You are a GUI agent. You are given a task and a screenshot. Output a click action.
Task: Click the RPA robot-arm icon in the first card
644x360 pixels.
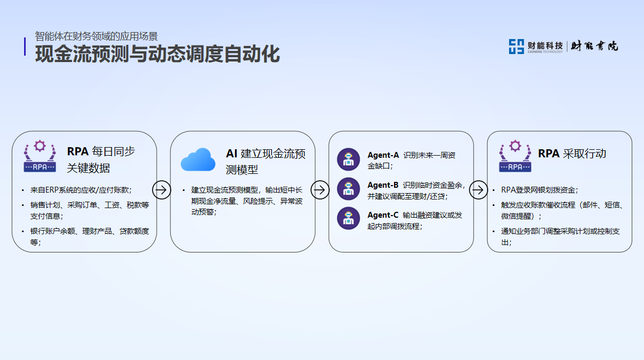click(40, 156)
